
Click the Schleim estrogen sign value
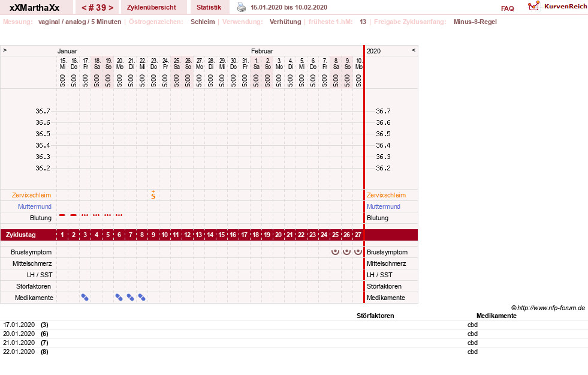coord(203,22)
